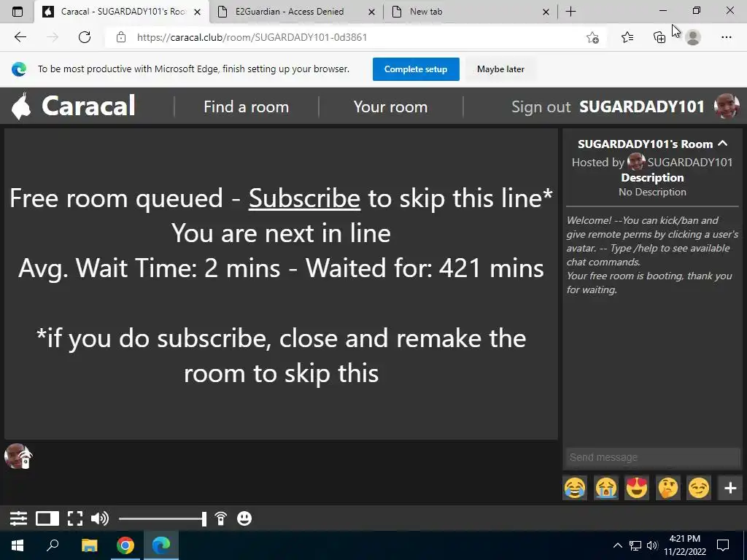Click Sign out
This screenshot has width=747, height=560.
[541, 106]
